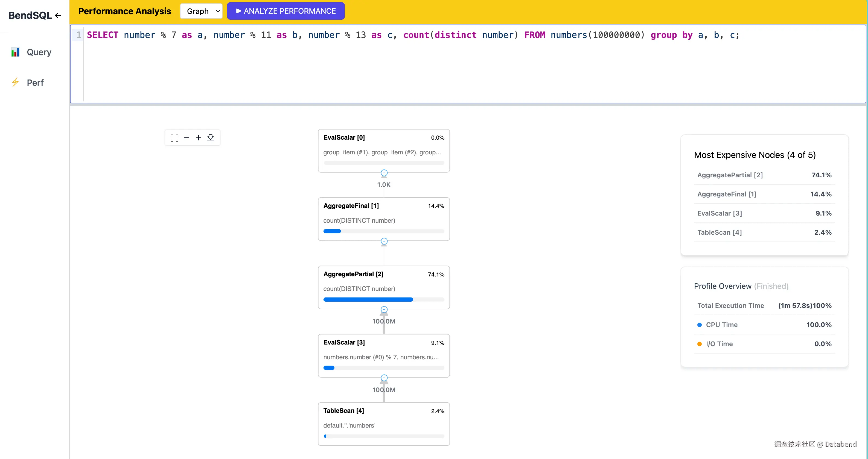868x459 pixels.
Task: Collapse children under AggregatePartial [2] node
Action: click(384, 309)
